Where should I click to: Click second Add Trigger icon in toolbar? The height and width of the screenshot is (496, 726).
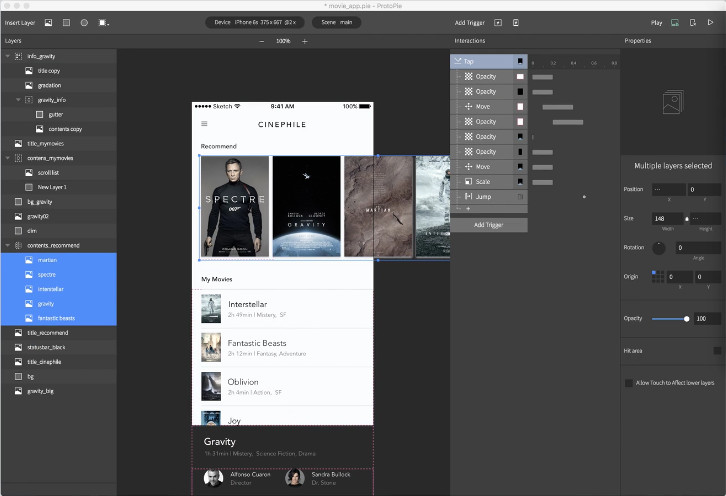coord(516,22)
